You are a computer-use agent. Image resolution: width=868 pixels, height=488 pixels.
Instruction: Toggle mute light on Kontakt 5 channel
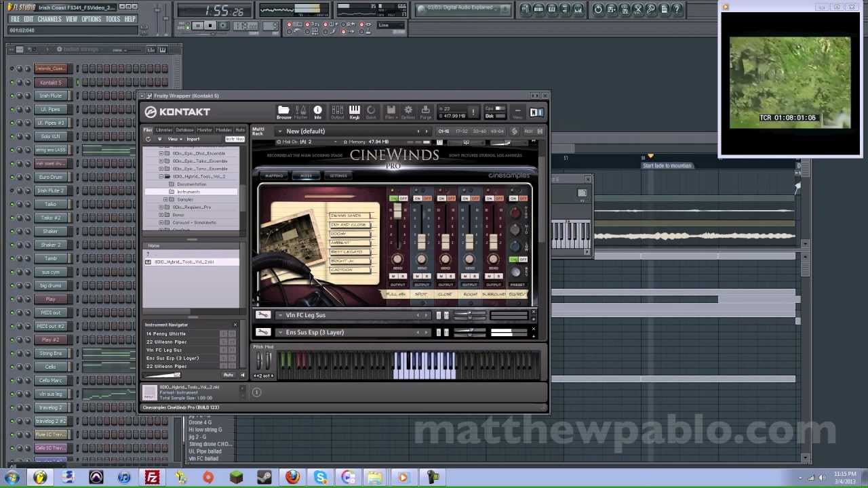pos(12,82)
